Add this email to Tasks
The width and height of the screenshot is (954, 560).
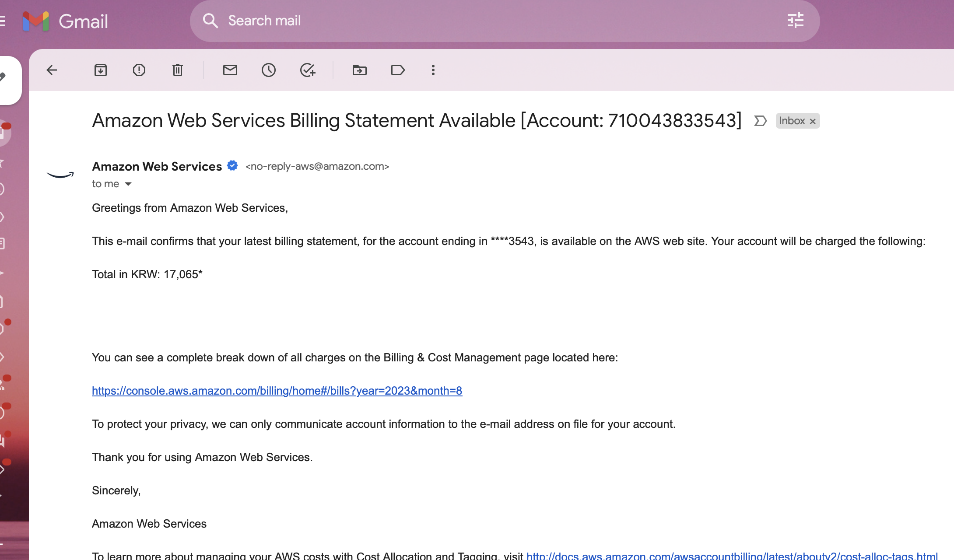(308, 70)
